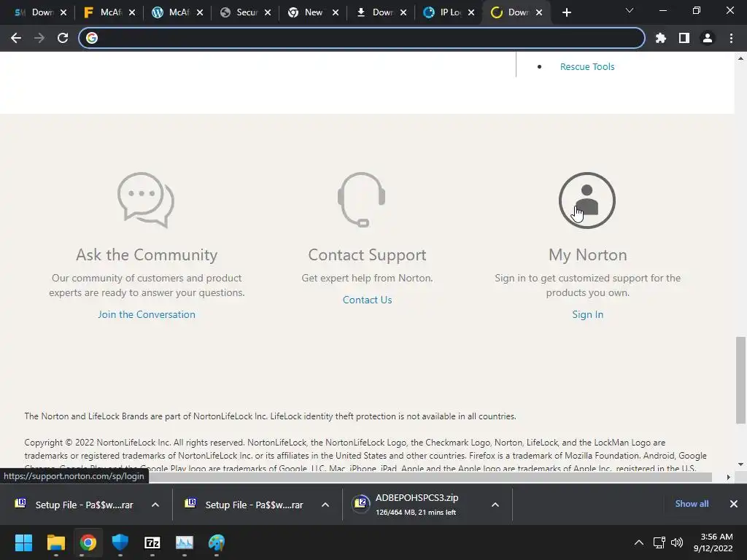
Task: Close the Secur tab
Action: (x=268, y=12)
